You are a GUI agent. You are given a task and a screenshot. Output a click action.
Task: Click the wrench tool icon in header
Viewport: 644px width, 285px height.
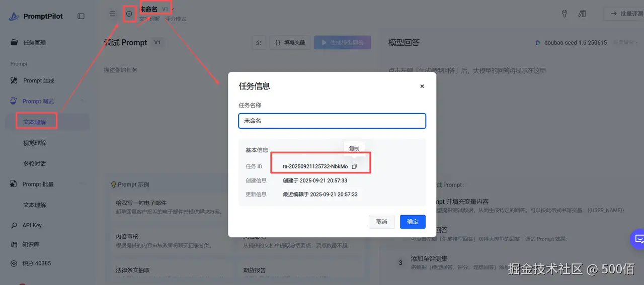tap(565, 14)
